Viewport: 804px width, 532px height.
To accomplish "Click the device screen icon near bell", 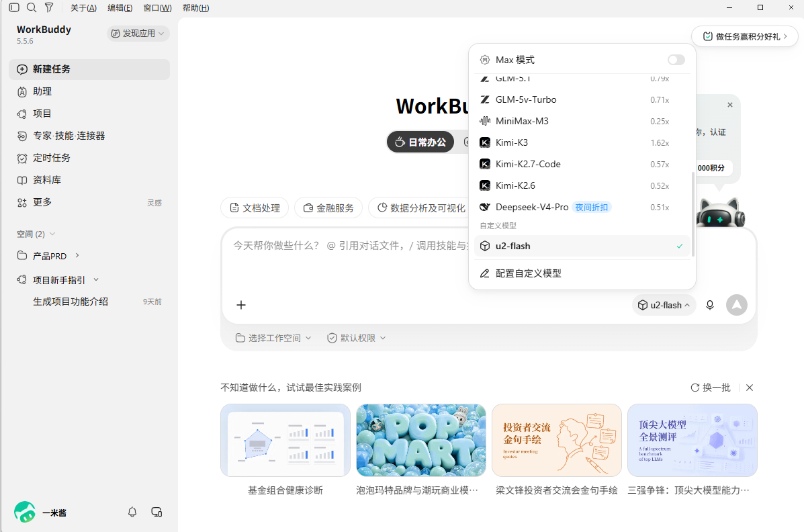I will pyautogui.click(x=157, y=512).
